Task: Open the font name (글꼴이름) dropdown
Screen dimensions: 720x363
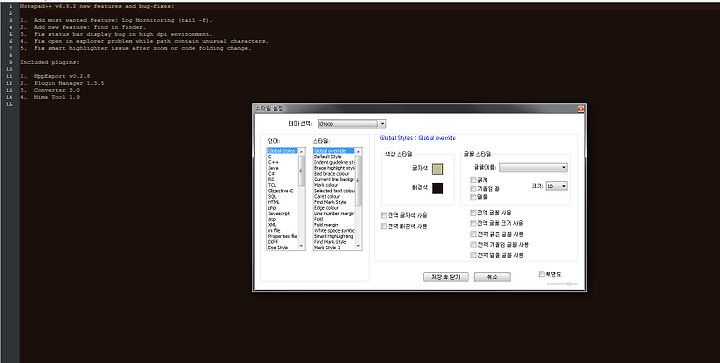Action: pyautogui.click(x=533, y=168)
